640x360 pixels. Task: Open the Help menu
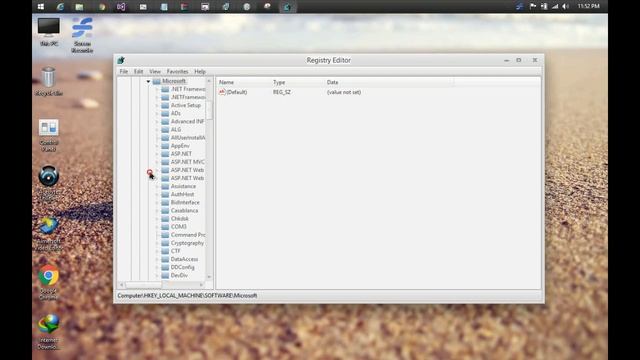click(x=200, y=71)
